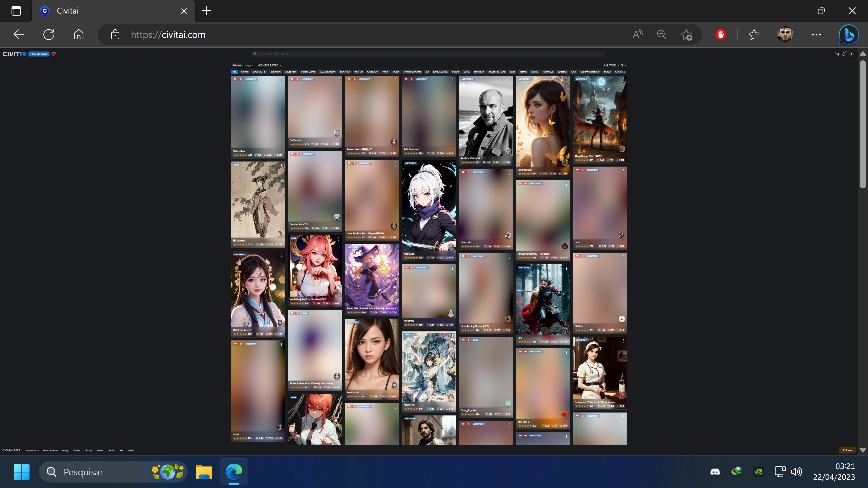
Task: Click the heart icon beside Upload button
Action: [x=54, y=54]
